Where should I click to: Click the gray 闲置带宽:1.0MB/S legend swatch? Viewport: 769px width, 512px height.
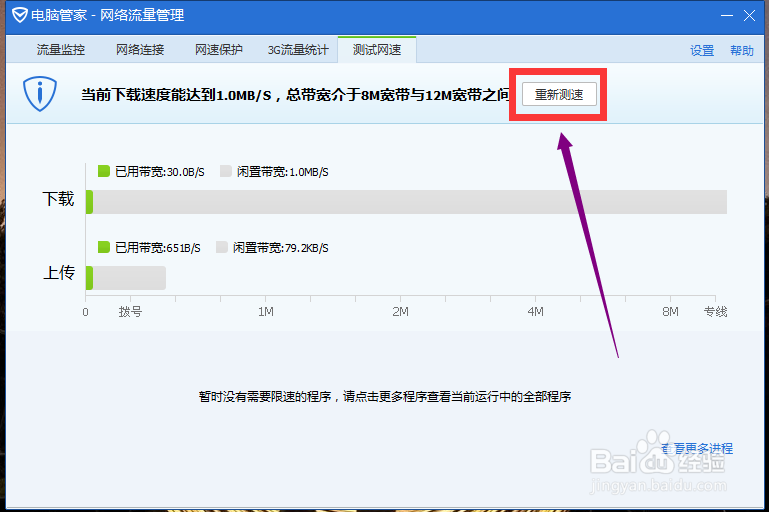(226, 171)
